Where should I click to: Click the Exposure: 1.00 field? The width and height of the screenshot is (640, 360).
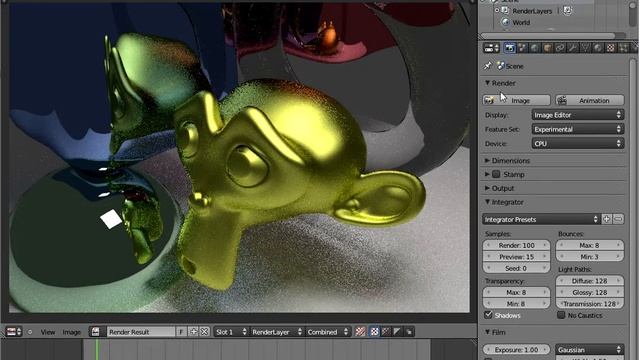tap(516, 350)
